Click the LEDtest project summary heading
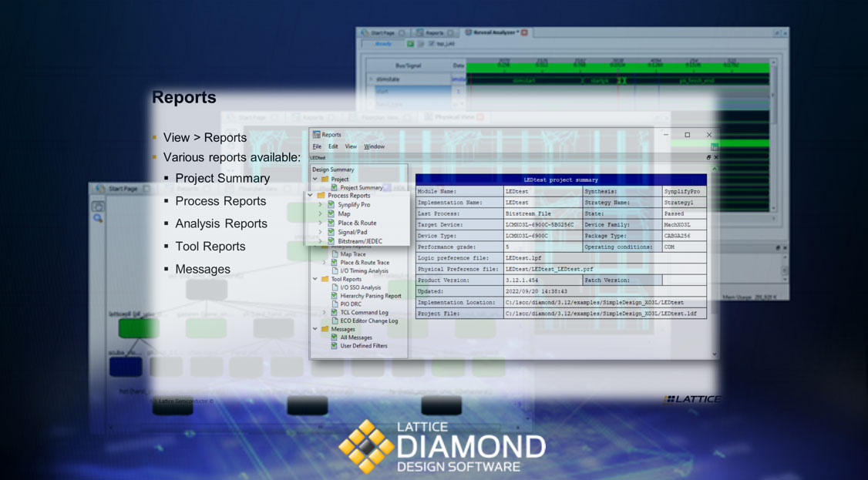The image size is (868, 480). (560, 180)
